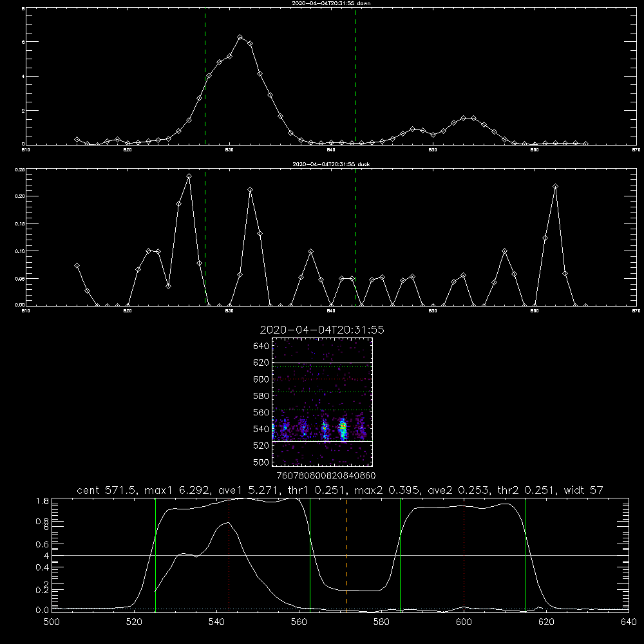The image size is (644, 644).
Task: Click x-axis label 640 on bottom plot
Action: pos(629,622)
